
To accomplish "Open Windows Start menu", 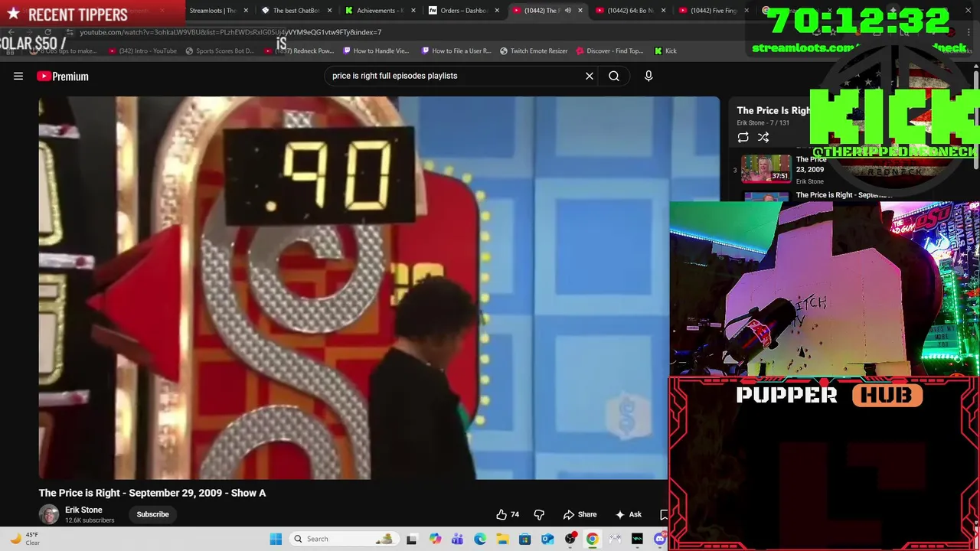I will coord(276,539).
